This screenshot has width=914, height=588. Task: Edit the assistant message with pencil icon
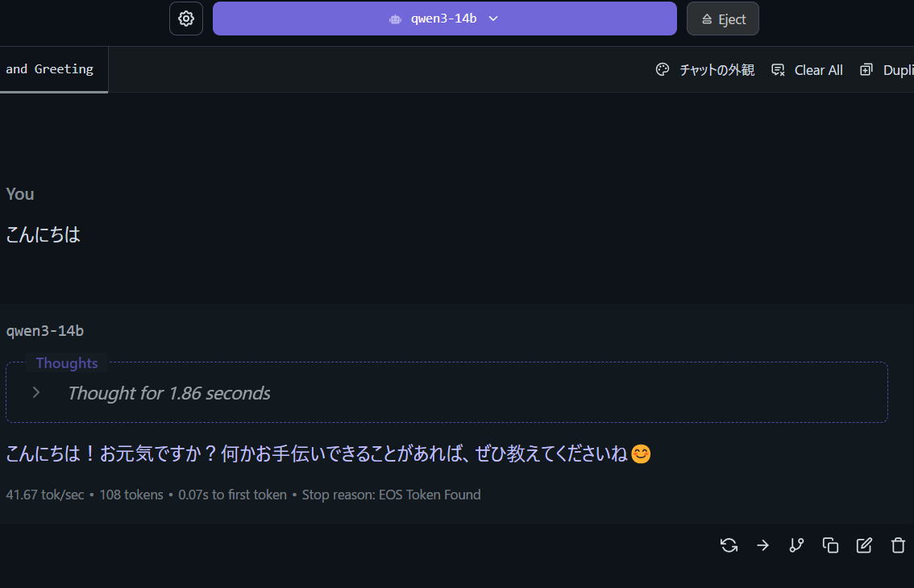point(864,545)
